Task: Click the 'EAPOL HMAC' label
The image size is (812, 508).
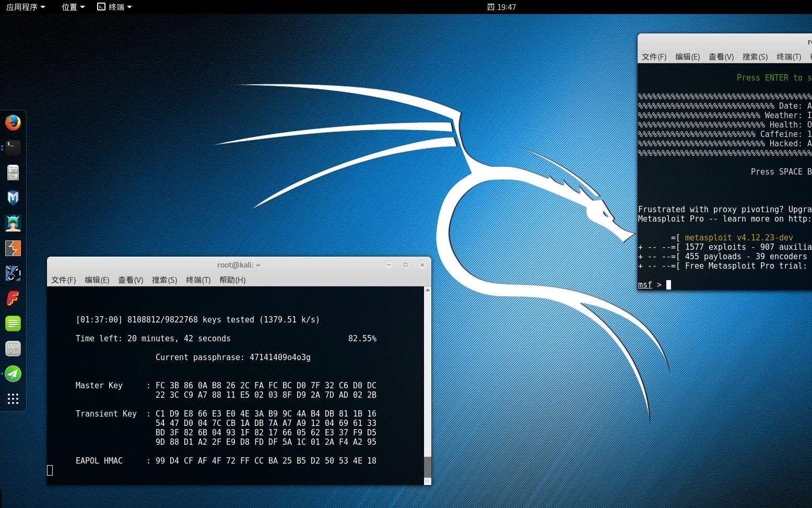Action: 99,461
